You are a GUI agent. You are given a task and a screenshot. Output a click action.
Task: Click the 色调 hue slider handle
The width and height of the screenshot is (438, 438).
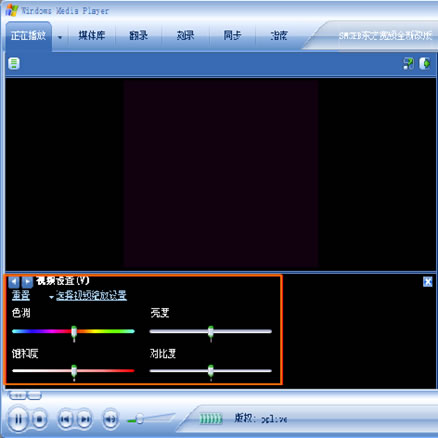74,333
